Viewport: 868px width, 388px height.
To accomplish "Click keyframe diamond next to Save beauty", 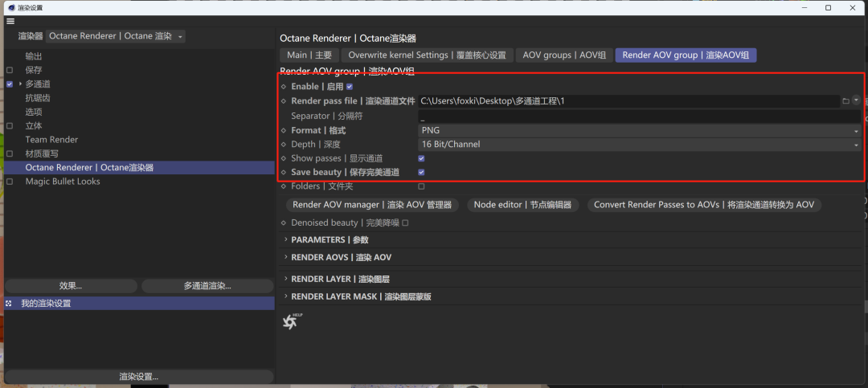I will point(284,172).
